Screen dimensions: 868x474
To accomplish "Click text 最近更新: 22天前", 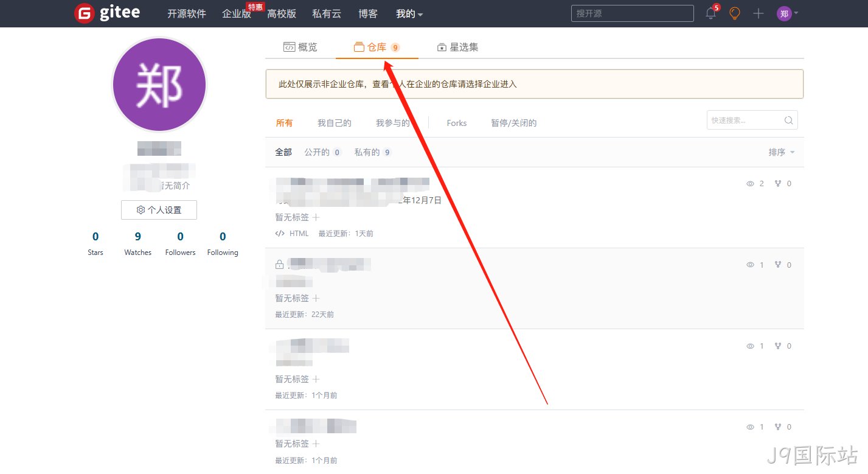I will pos(304,315).
